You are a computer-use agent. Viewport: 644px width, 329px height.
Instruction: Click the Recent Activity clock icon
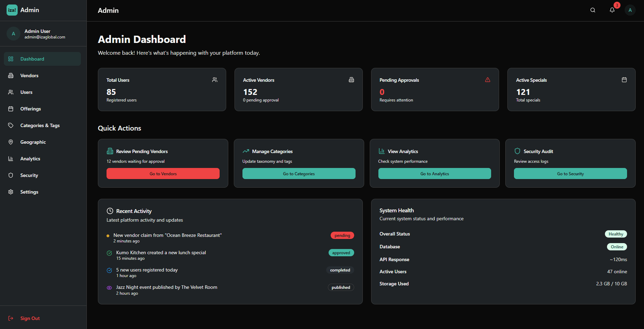pyautogui.click(x=110, y=211)
